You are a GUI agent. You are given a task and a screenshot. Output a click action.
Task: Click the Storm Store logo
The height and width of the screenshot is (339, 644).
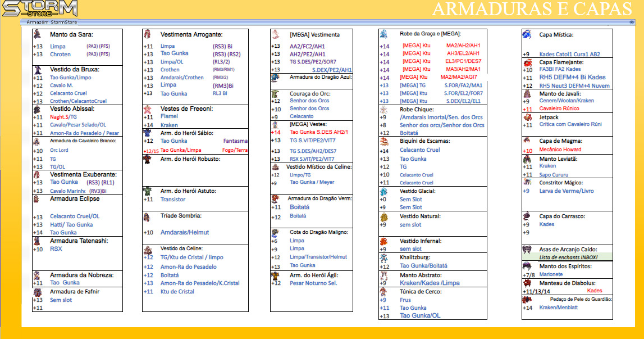click(38, 9)
